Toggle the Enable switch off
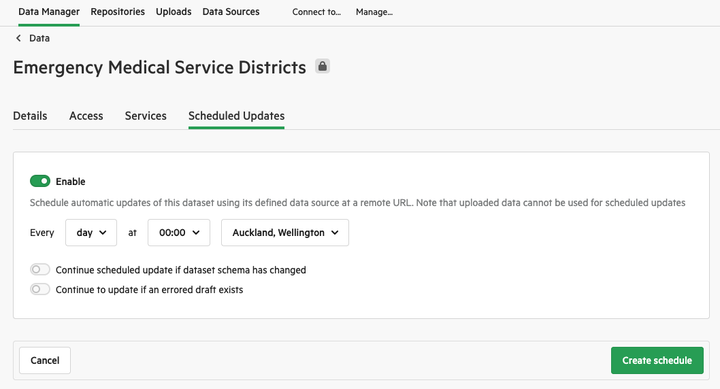The height and width of the screenshot is (389, 720). 40,181
